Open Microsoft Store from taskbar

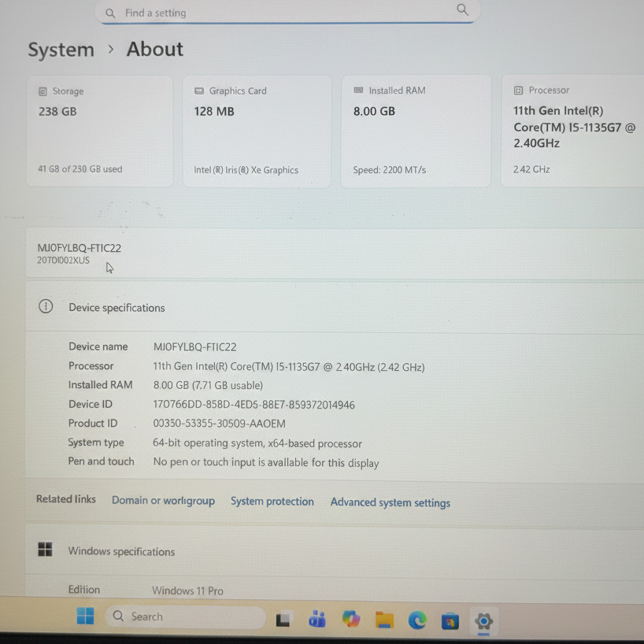coord(450,621)
